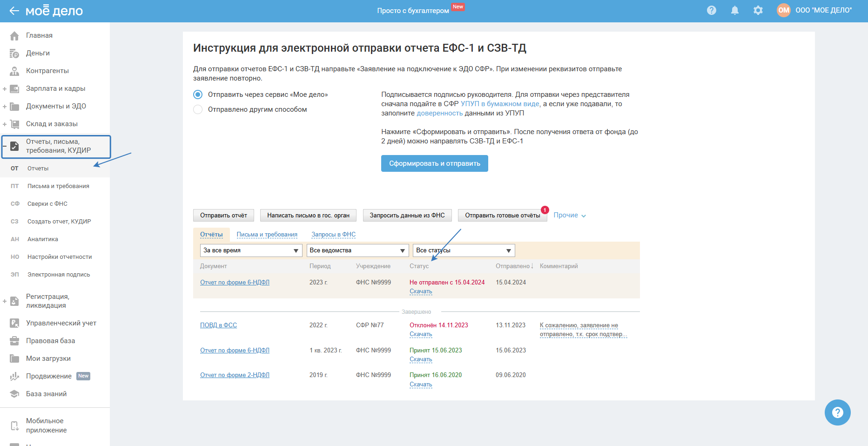Open the «Все ведомства» dropdown
The height and width of the screenshot is (446, 868).
click(357, 250)
